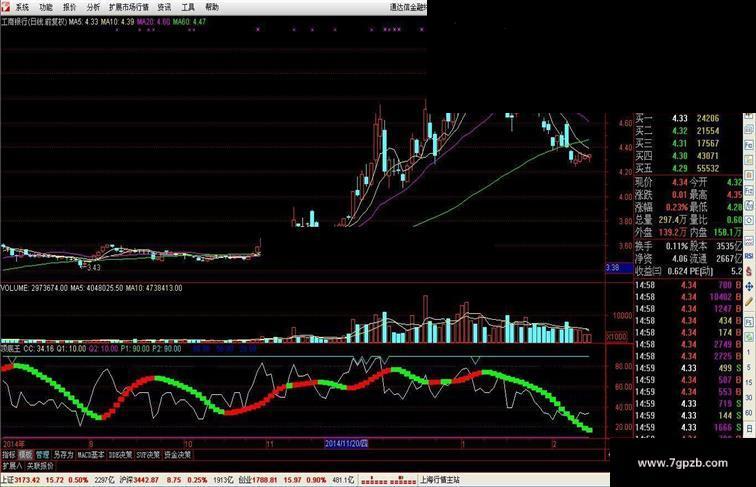This screenshot has width=756, height=487.
Task: Click the 14:59 tick with volume 1666
Action: pos(688,427)
